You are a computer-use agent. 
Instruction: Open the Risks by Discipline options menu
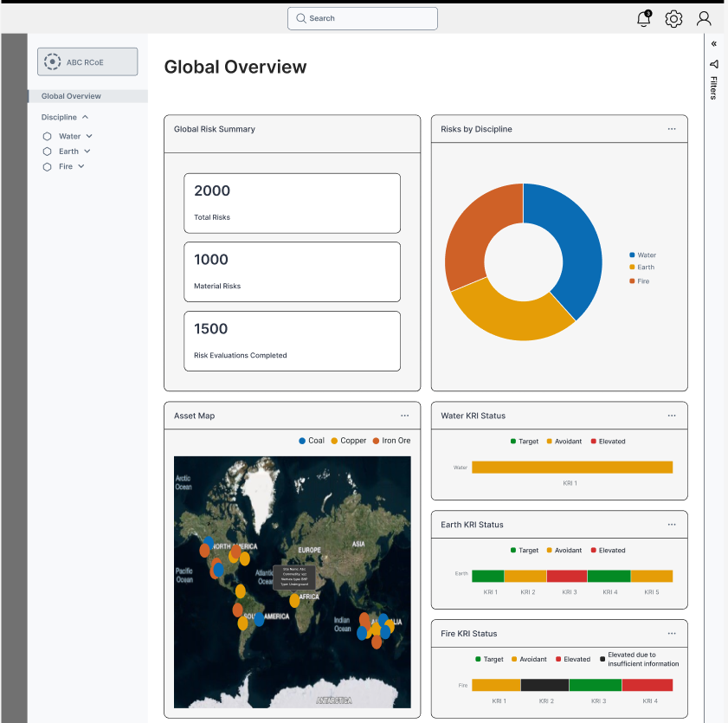click(672, 128)
